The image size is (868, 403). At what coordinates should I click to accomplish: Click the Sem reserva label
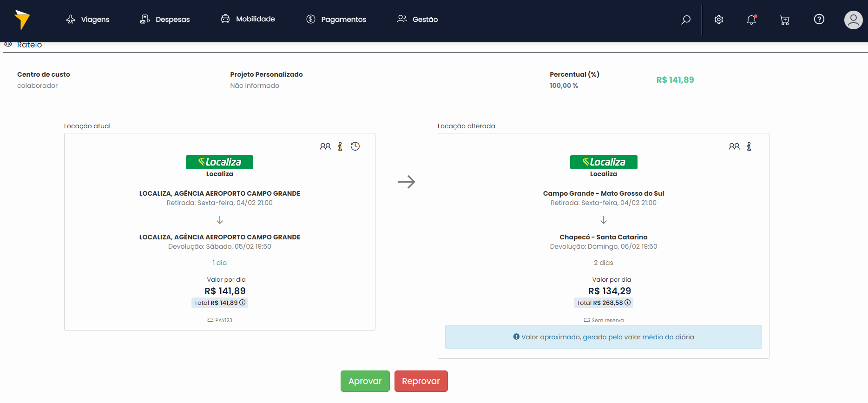608,320
